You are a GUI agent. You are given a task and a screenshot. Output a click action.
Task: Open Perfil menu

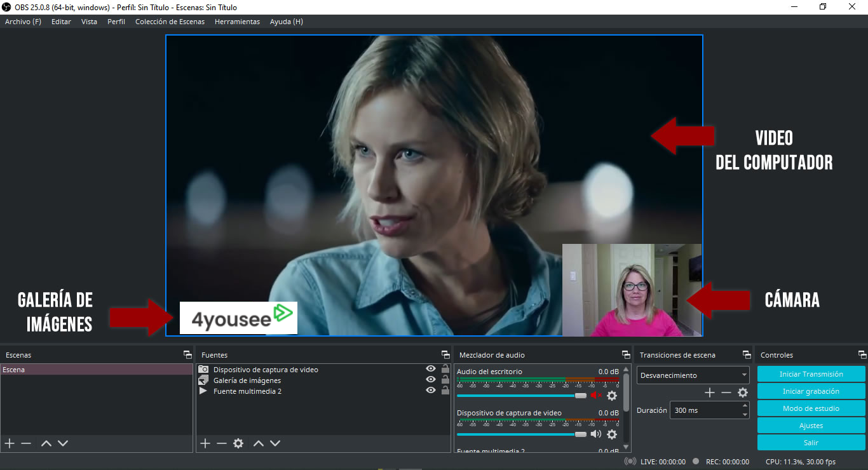[x=116, y=22]
